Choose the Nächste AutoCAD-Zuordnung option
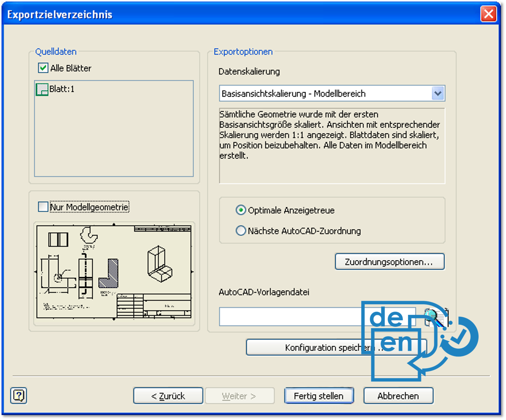Screen dimensions: 506x420 [241, 231]
